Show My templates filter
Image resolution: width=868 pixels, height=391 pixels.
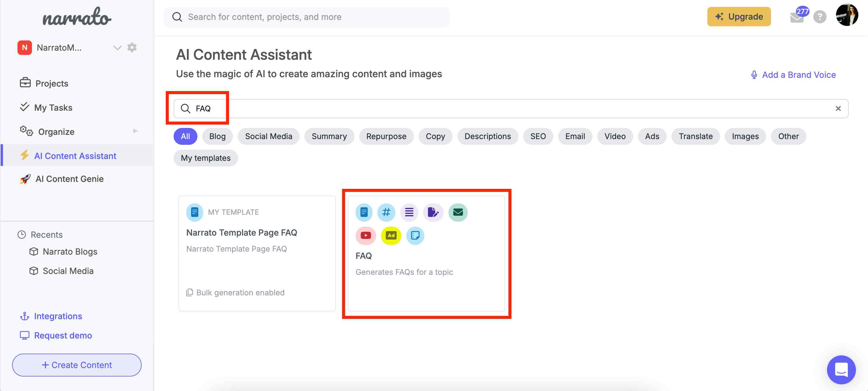206,158
